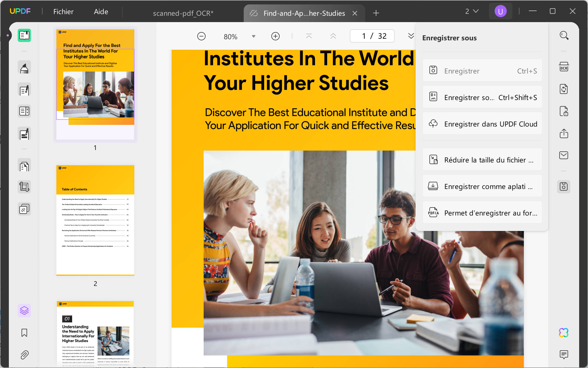The height and width of the screenshot is (368, 588).
Task: Open the Crop pages tool
Action: pyautogui.click(x=24, y=187)
